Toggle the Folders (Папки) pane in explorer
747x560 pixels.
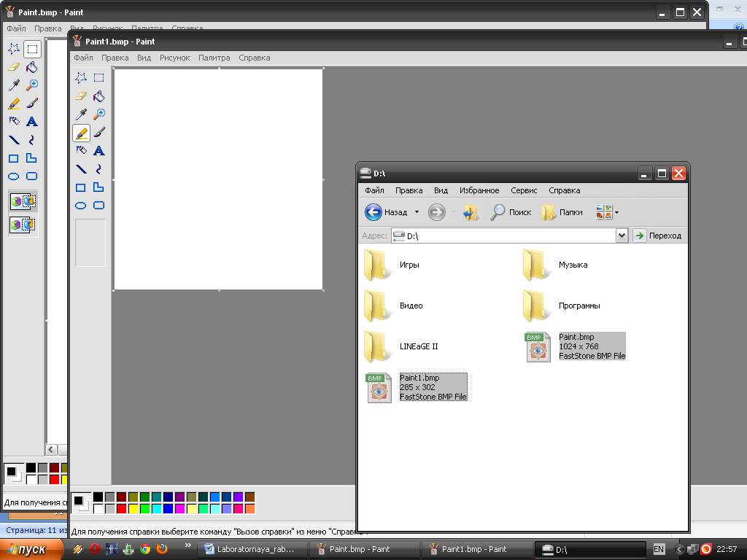click(562, 212)
